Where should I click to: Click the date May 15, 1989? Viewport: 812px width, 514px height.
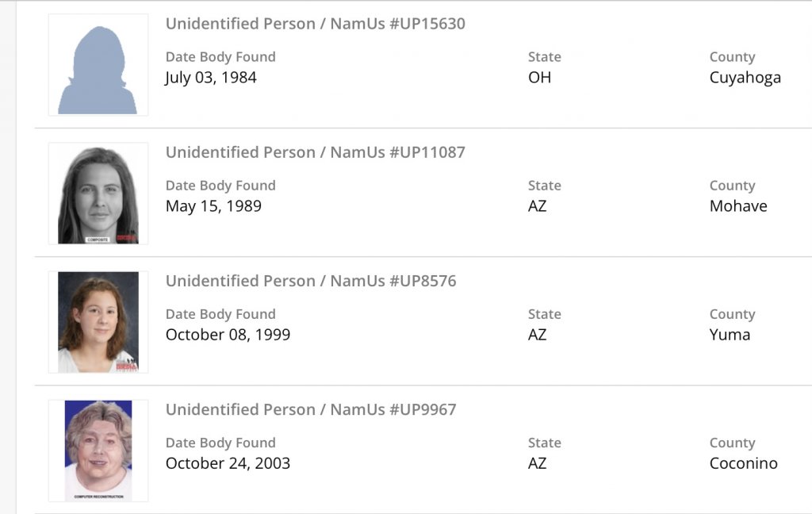tap(213, 206)
